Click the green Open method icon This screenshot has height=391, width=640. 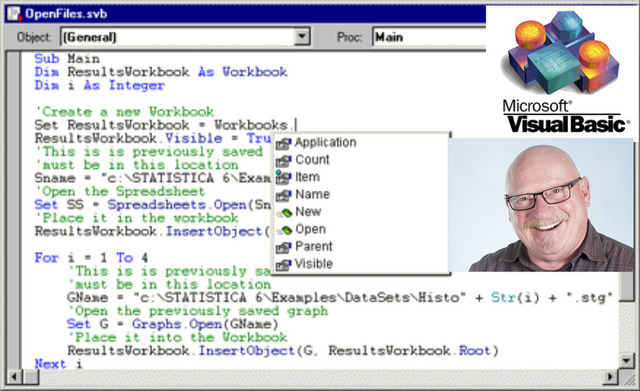[x=285, y=230]
